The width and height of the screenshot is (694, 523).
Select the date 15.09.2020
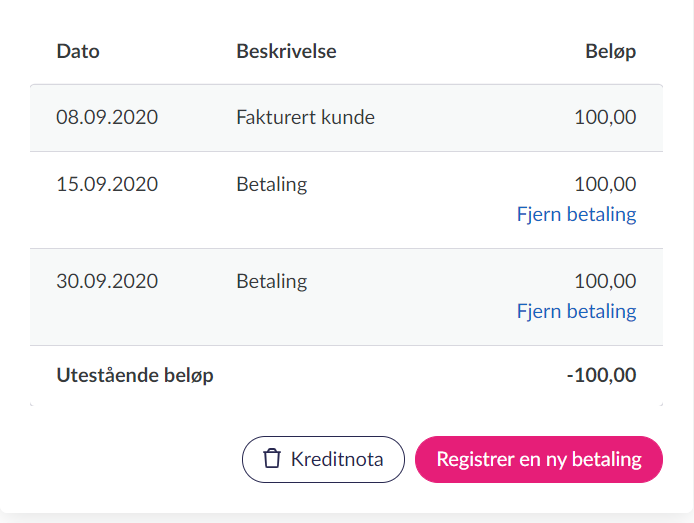tap(107, 184)
